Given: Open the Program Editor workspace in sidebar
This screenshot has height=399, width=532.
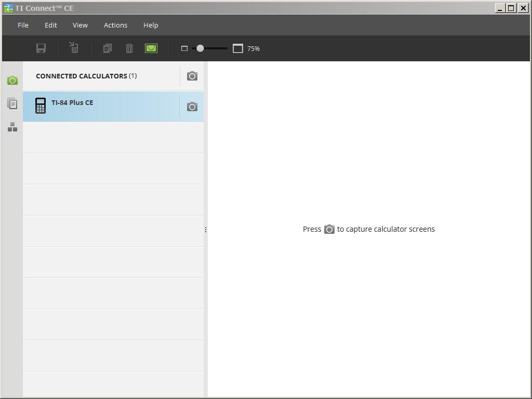Looking at the screenshot, I should coord(12,127).
